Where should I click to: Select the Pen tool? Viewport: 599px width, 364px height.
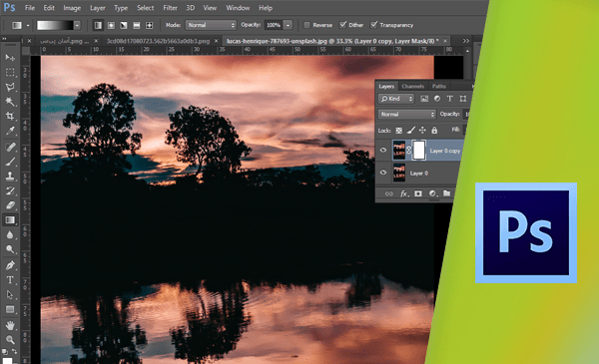(10, 265)
